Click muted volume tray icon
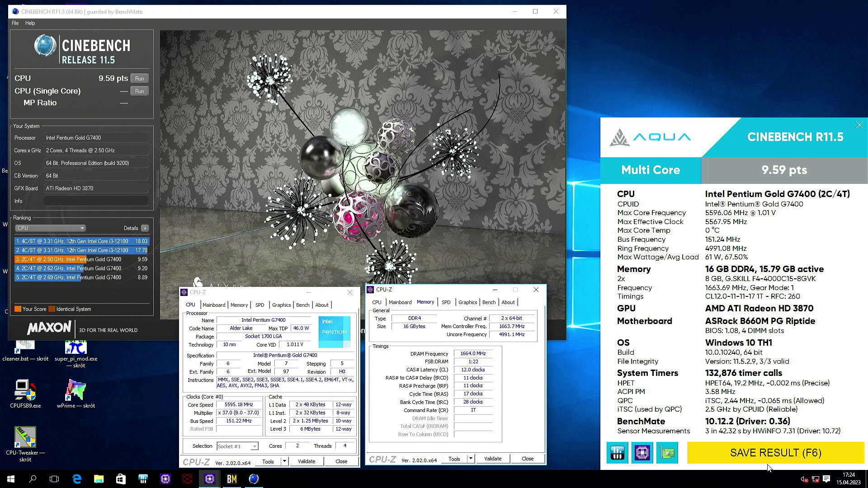Screen dimensions: 868x488 point(804,479)
